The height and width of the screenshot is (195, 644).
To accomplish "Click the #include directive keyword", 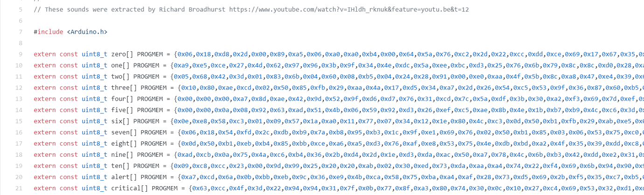I will 49,32.
